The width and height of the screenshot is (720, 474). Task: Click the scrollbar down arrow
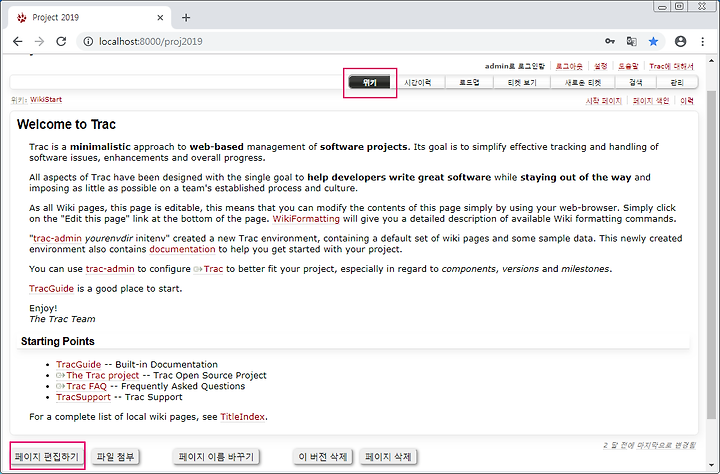712,465
